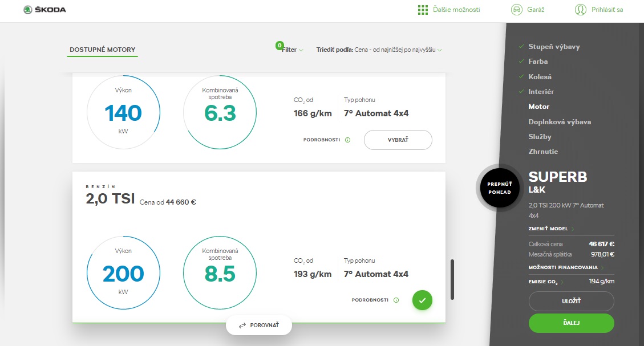Click the 'Cena od 44 660 €' price text
This screenshot has width=644, height=346.
(168, 202)
